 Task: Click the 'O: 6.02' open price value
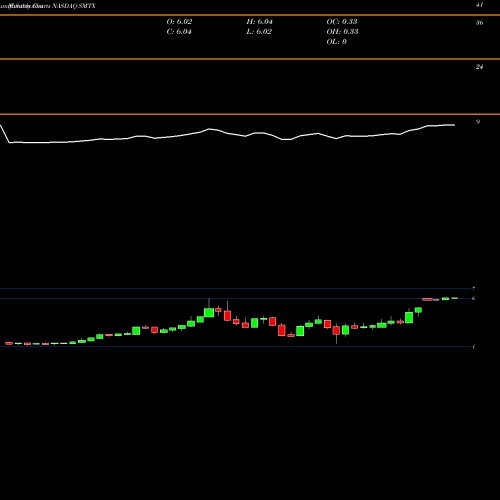pos(179,22)
